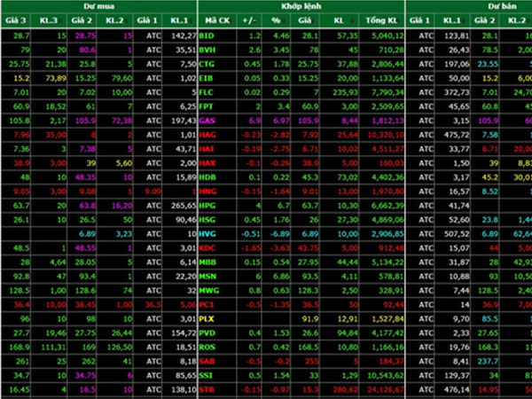Click the PC1 ticker
This screenshot has width=532, height=399.
tap(207, 305)
